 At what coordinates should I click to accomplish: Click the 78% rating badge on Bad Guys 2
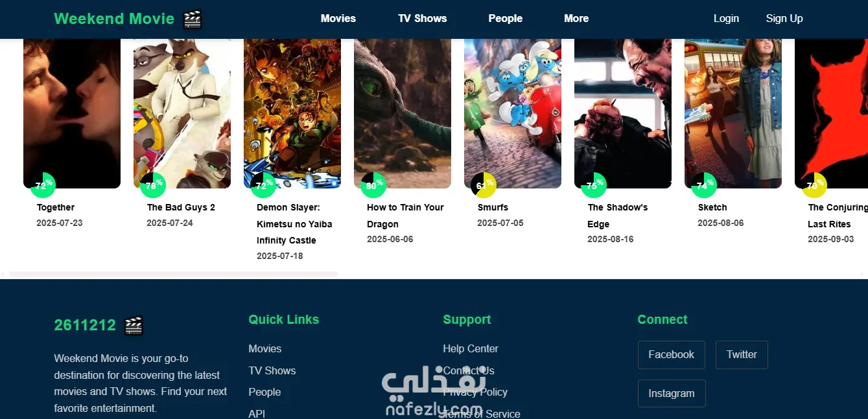(153, 185)
